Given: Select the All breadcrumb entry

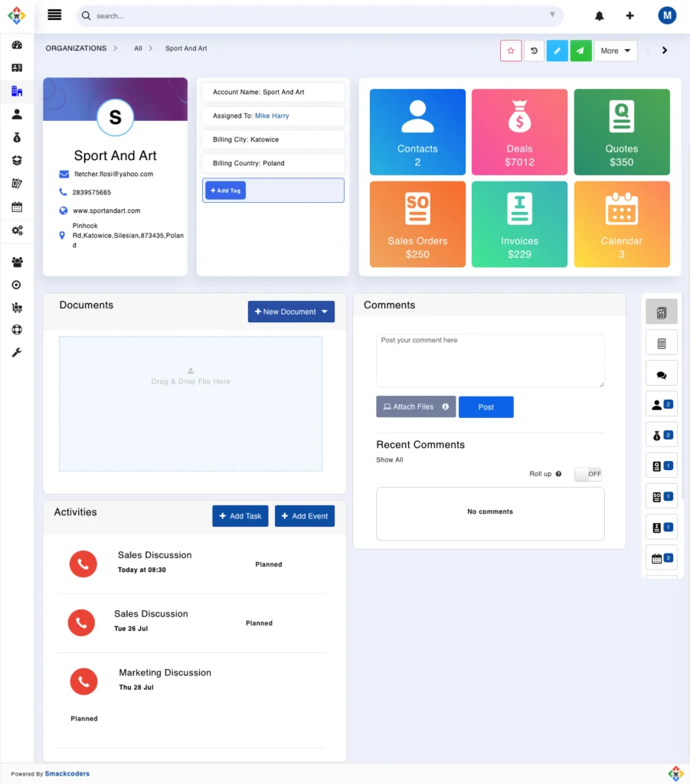Looking at the screenshot, I should pos(139,48).
